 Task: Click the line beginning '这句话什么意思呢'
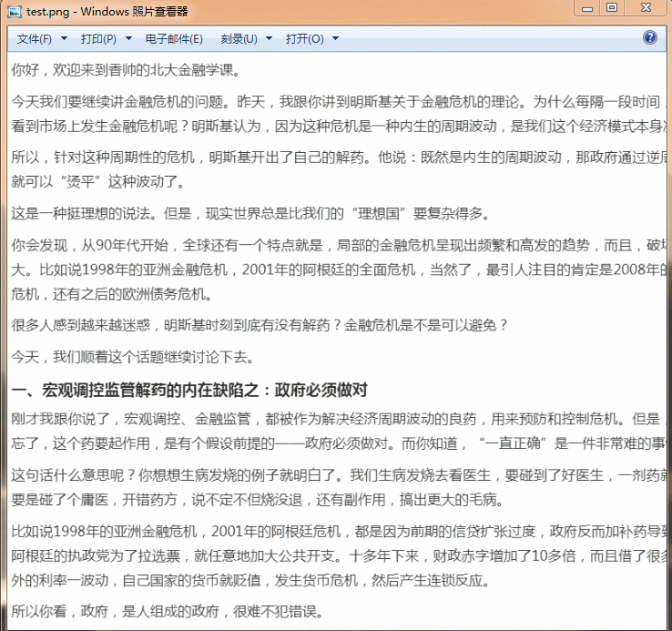coord(339,475)
